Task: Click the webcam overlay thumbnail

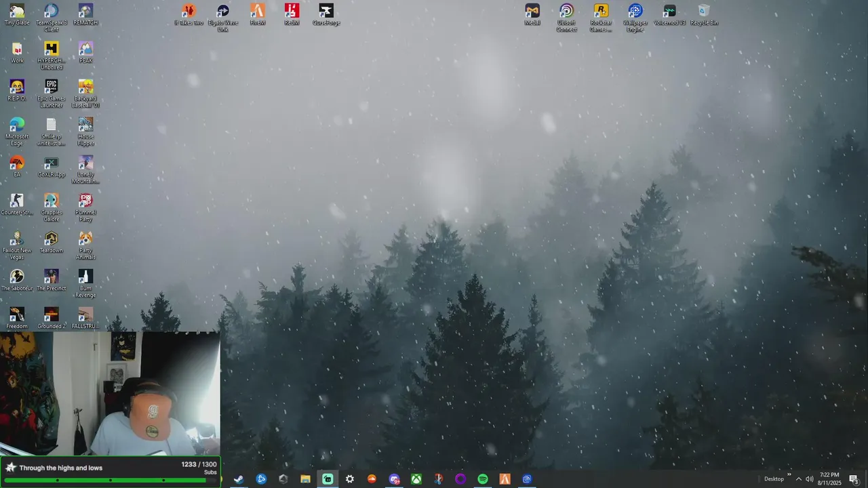Action: pyautogui.click(x=110, y=394)
